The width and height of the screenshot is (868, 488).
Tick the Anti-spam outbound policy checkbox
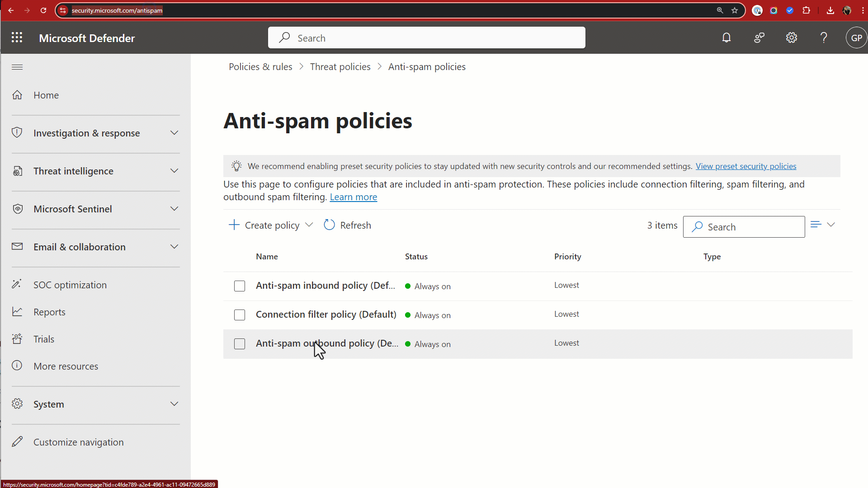tap(240, 344)
